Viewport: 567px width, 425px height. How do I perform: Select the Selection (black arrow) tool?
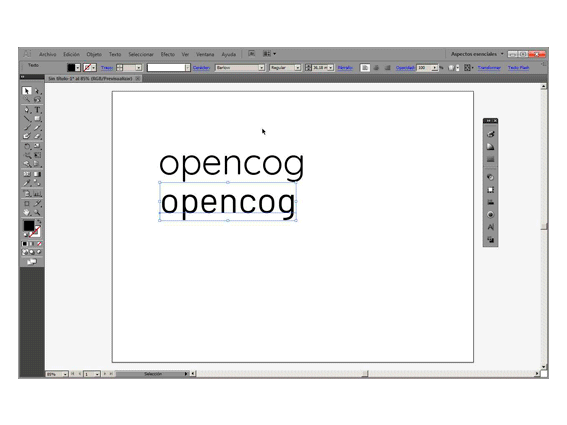pos(27,91)
